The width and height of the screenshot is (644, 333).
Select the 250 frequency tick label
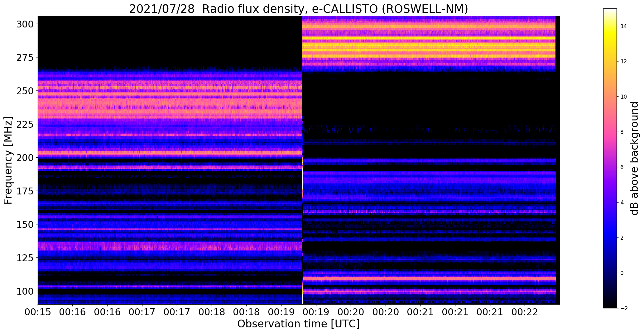[x=25, y=91]
